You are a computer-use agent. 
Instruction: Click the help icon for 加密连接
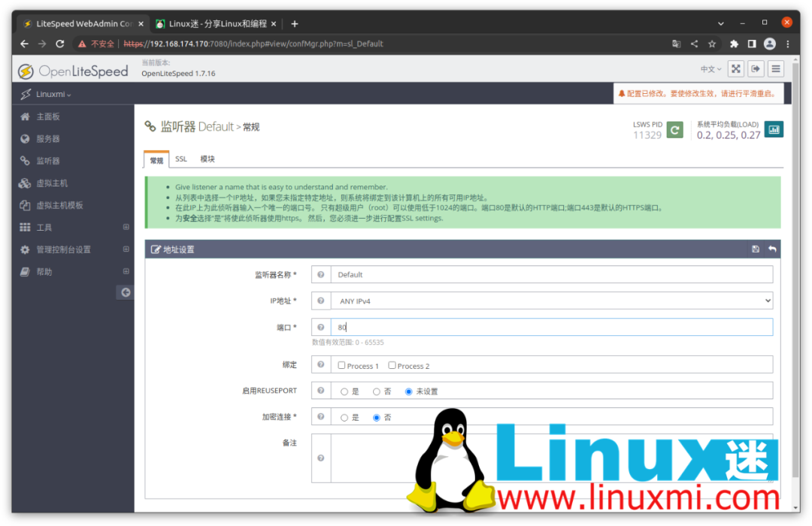pos(321,416)
